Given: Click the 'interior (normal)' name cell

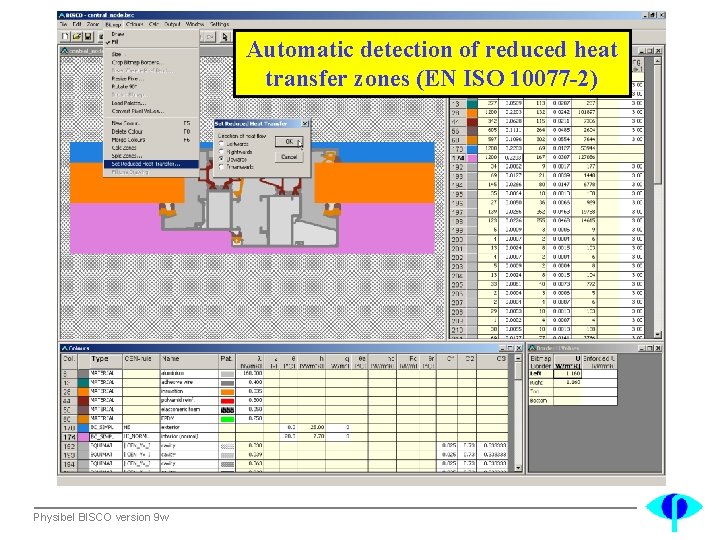Looking at the screenshot, I should click(x=189, y=437).
